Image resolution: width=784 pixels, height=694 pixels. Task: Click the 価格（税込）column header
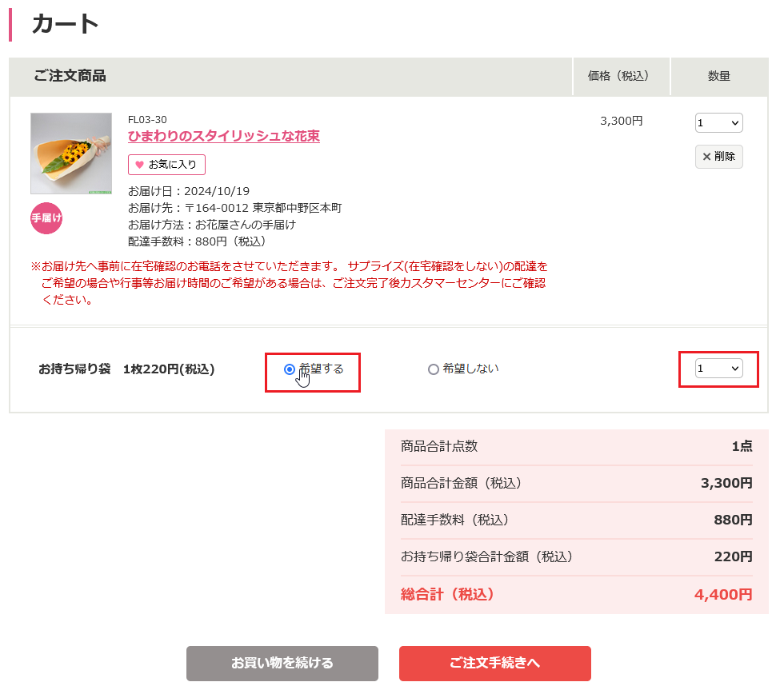tap(621, 76)
